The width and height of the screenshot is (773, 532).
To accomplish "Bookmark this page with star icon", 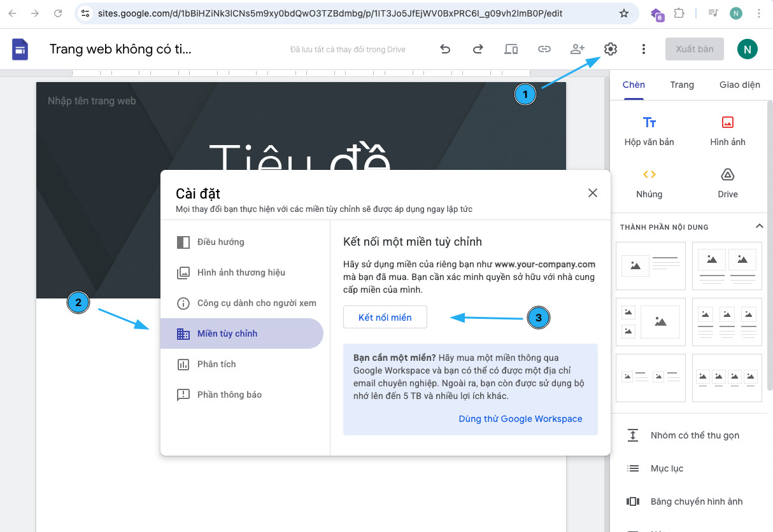I will pyautogui.click(x=624, y=13).
